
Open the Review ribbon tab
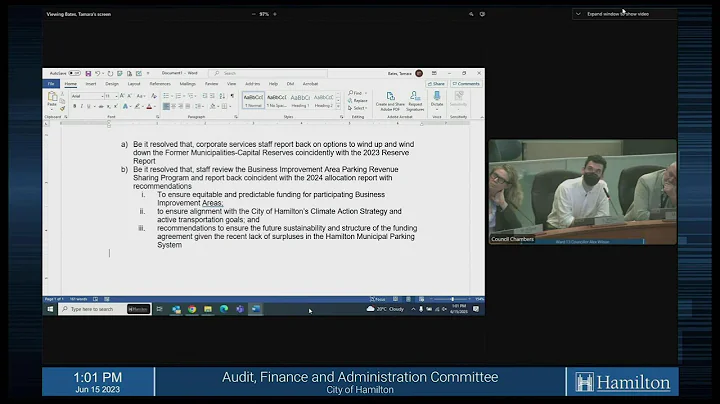click(x=211, y=84)
